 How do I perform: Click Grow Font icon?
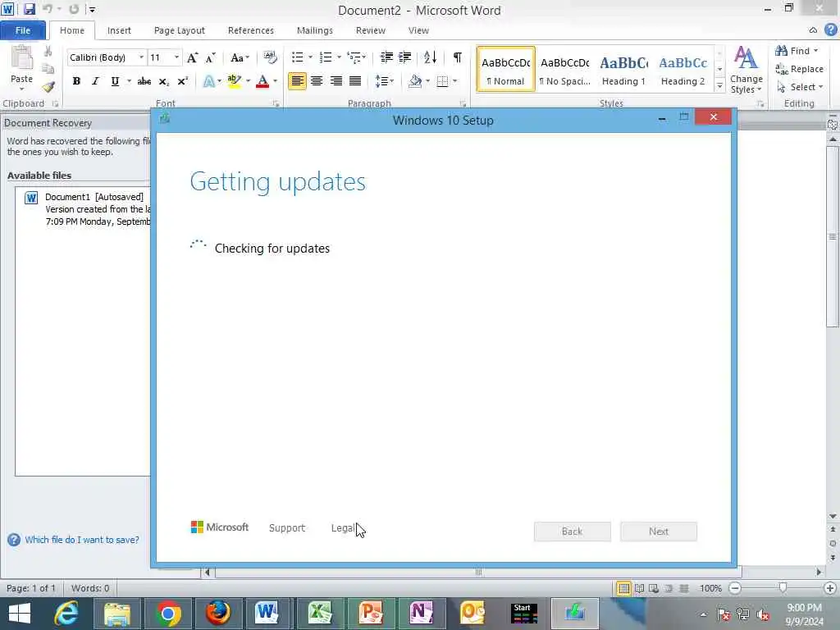[192, 57]
